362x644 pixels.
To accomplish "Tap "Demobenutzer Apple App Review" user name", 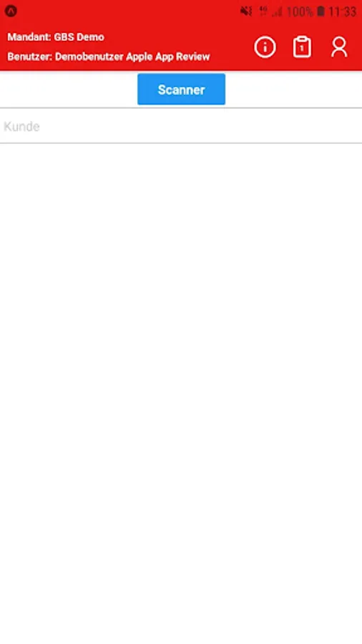I will (x=132, y=57).
